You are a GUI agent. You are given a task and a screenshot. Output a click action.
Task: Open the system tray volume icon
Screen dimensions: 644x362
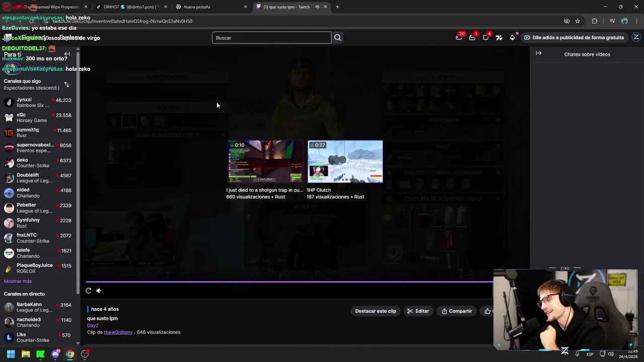[x=610, y=354]
